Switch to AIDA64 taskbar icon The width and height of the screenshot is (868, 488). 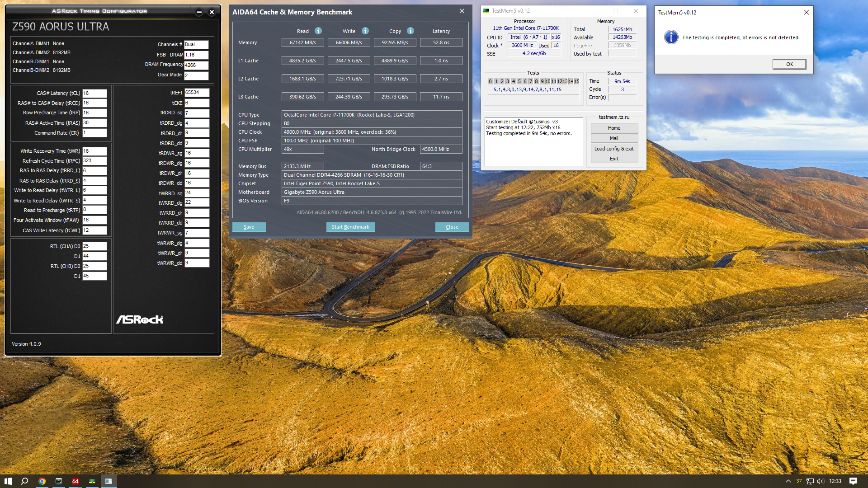click(x=75, y=481)
